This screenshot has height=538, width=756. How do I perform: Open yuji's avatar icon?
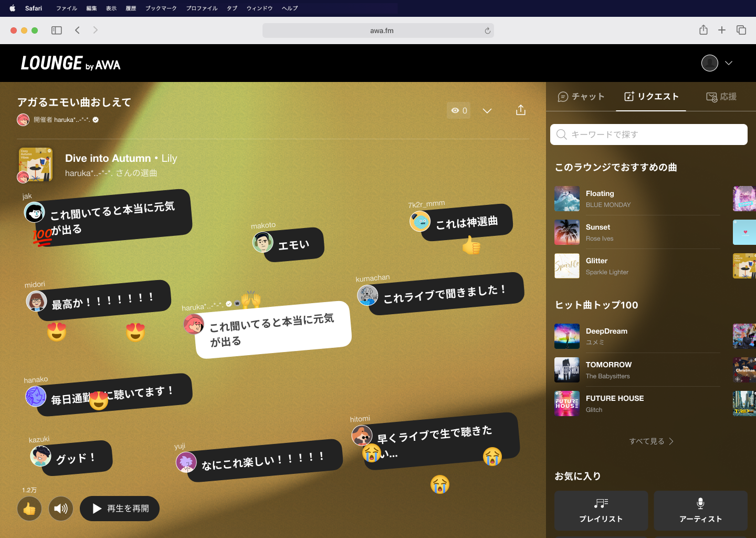186,462
